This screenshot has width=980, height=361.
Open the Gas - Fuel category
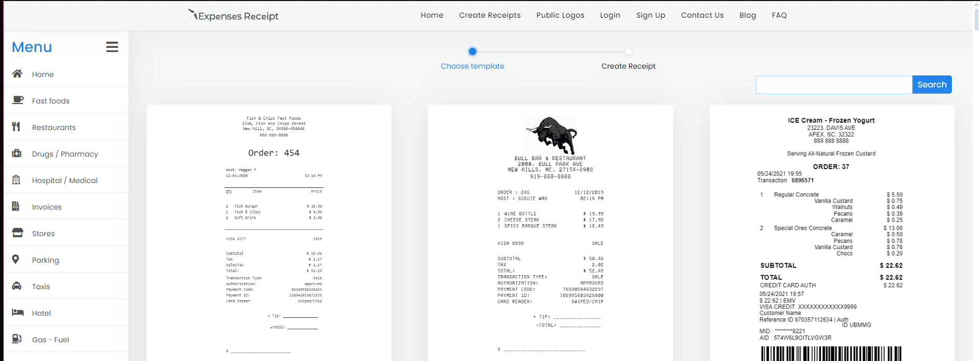click(50, 340)
